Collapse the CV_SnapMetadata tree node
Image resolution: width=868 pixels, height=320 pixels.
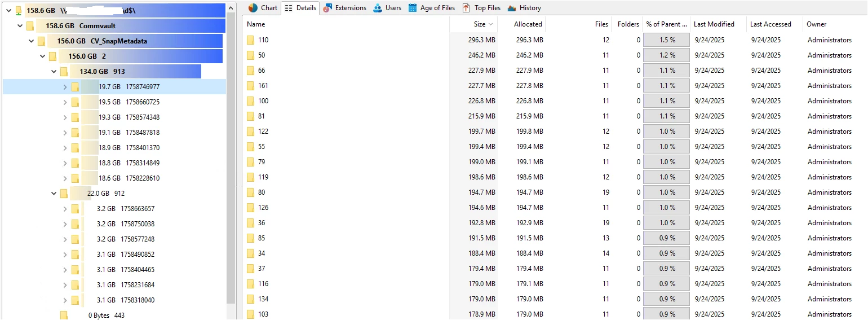click(x=32, y=41)
